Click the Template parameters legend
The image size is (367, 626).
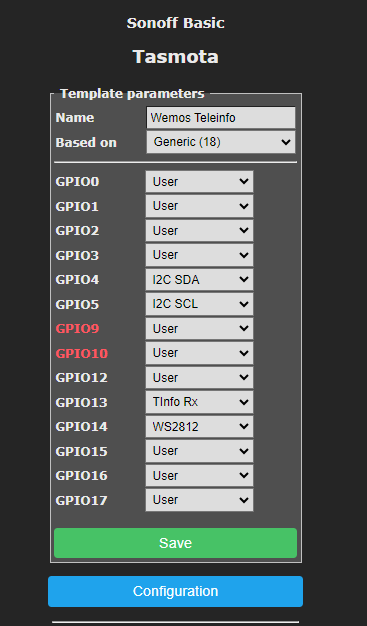132,94
